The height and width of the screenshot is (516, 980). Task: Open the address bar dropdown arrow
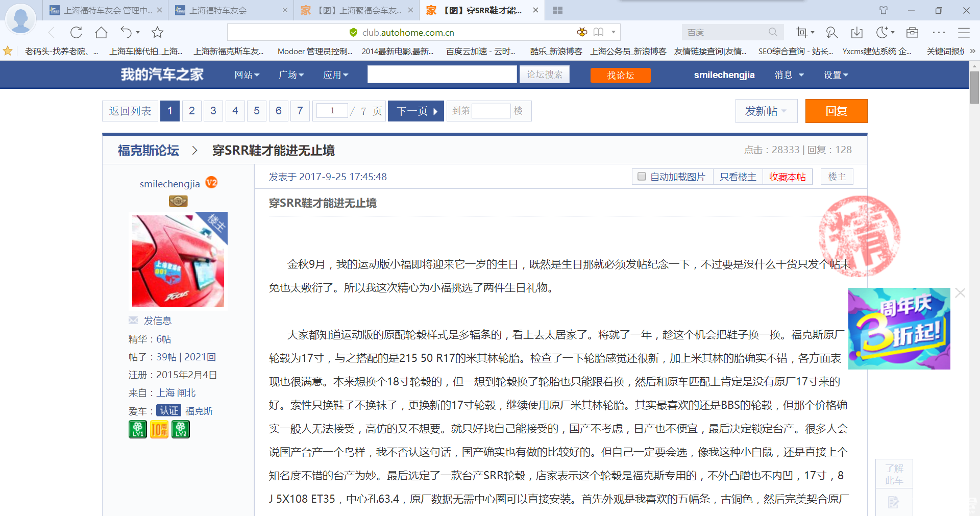tap(614, 32)
